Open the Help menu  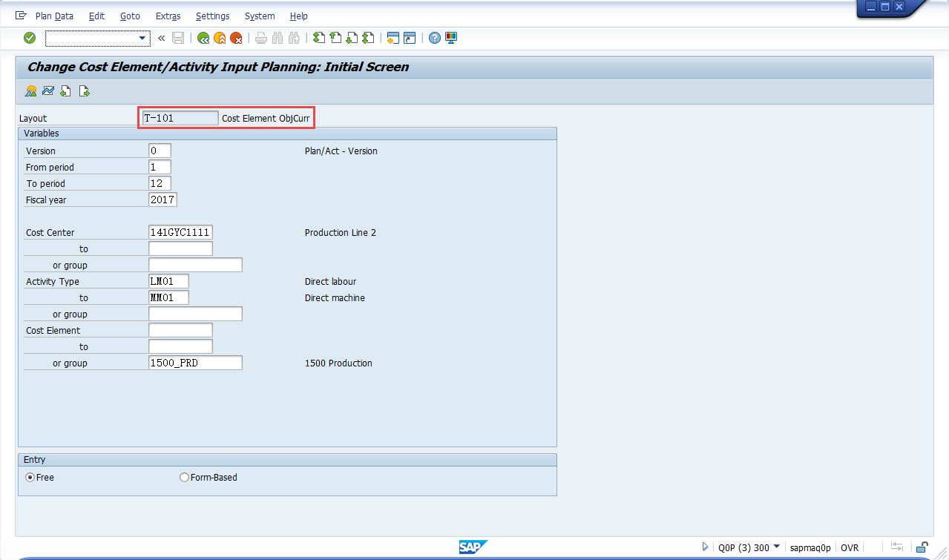[x=299, y=16]
